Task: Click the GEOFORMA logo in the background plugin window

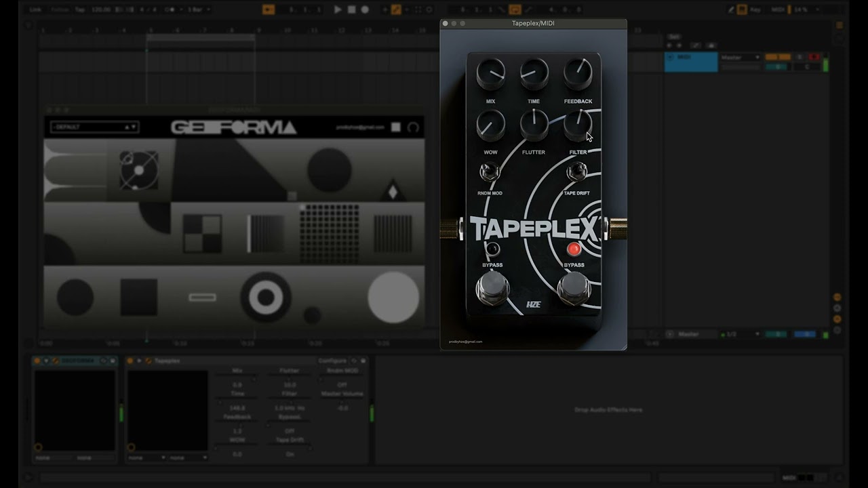Action: (x=233, y=127)
